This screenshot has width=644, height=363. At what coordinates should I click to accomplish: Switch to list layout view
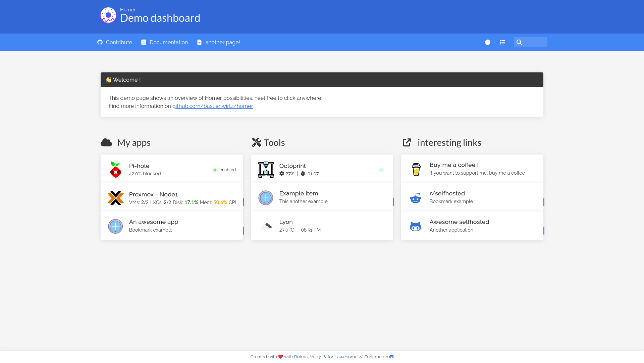coord(502,42)
